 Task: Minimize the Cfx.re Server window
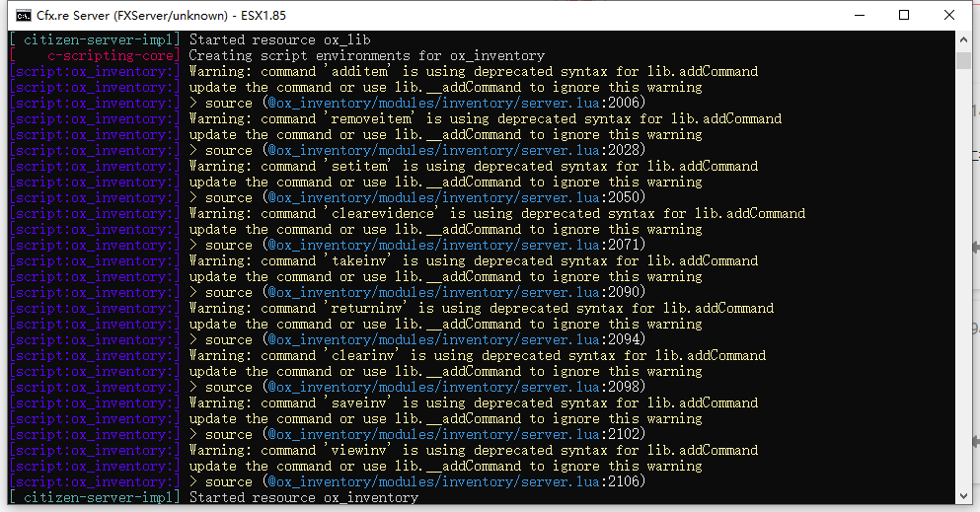coord(860,15)
